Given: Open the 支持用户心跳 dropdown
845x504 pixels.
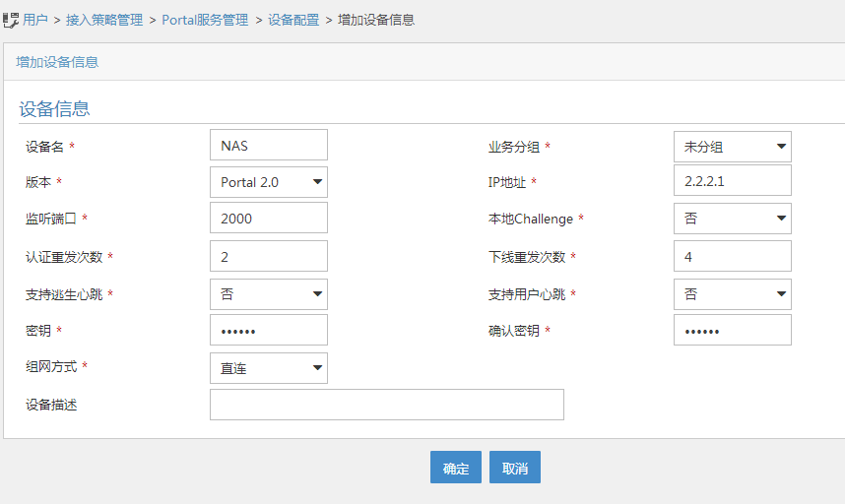Looking at the screenshot, I should pos(732,293).
